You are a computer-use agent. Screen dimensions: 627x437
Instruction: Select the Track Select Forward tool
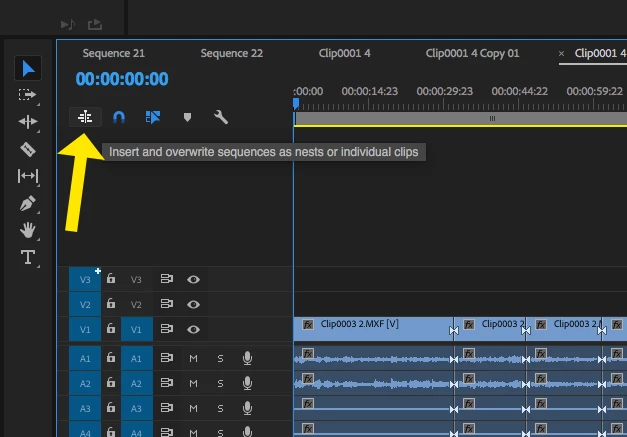(x=27, y=95)
